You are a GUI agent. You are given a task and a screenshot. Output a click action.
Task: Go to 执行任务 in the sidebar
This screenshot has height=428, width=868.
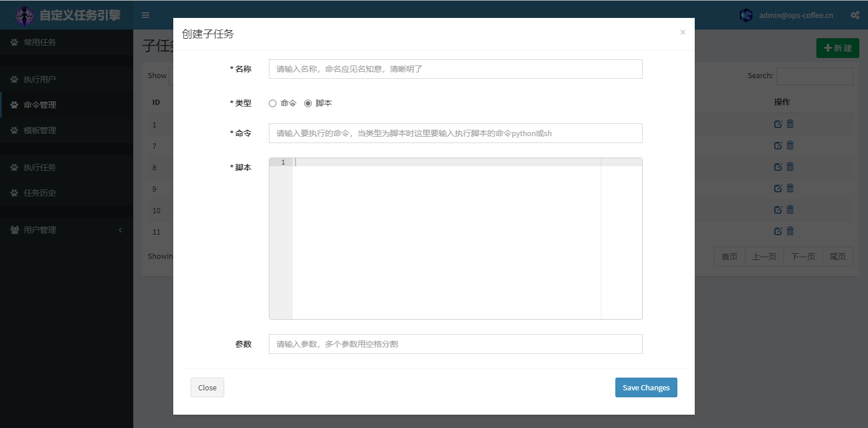(x=39, y=167)
